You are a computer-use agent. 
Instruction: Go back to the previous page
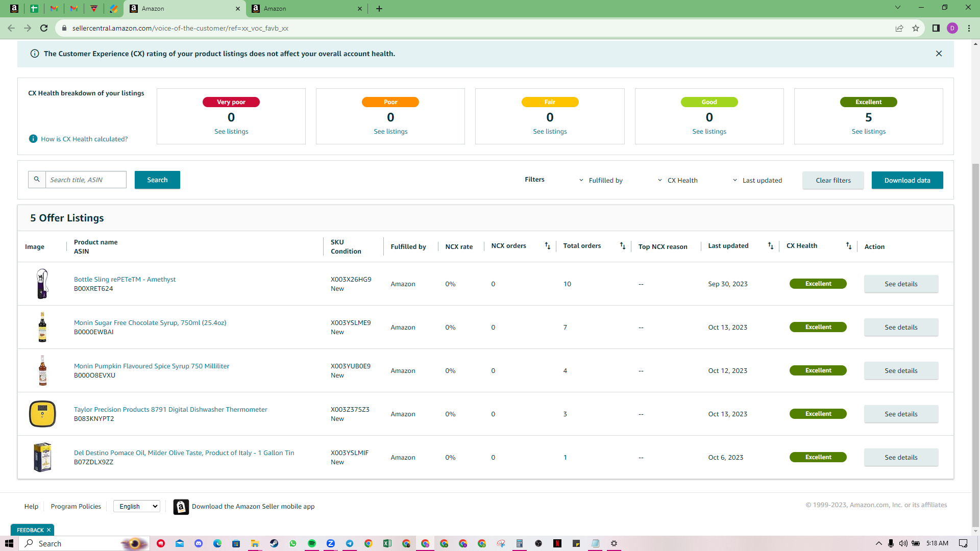[11, 28]
